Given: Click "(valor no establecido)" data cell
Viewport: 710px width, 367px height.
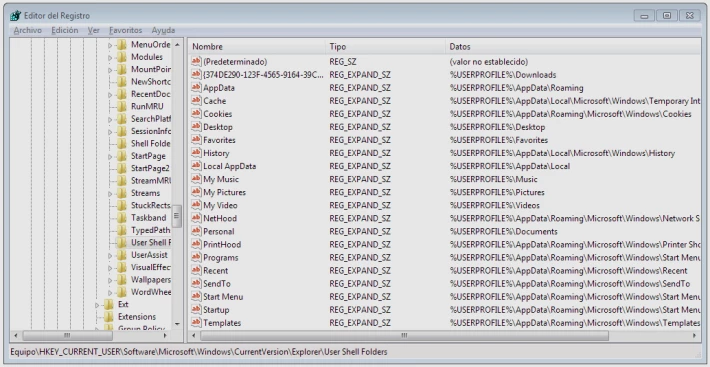Looking at the screenshot, I should (x=489, y=62).
